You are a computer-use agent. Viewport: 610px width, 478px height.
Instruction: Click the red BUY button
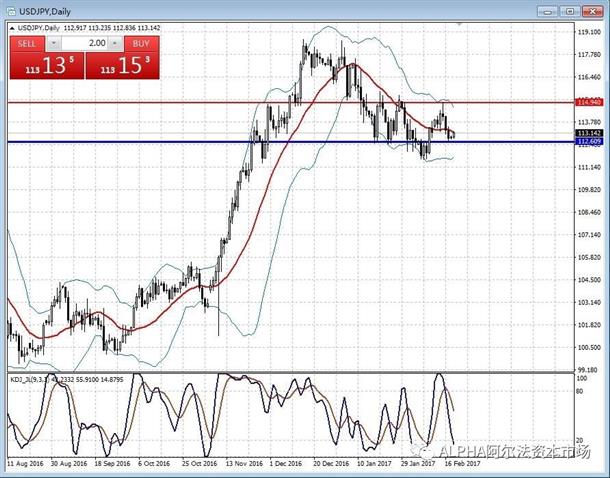pyautogui.click(x=142, y=44)
